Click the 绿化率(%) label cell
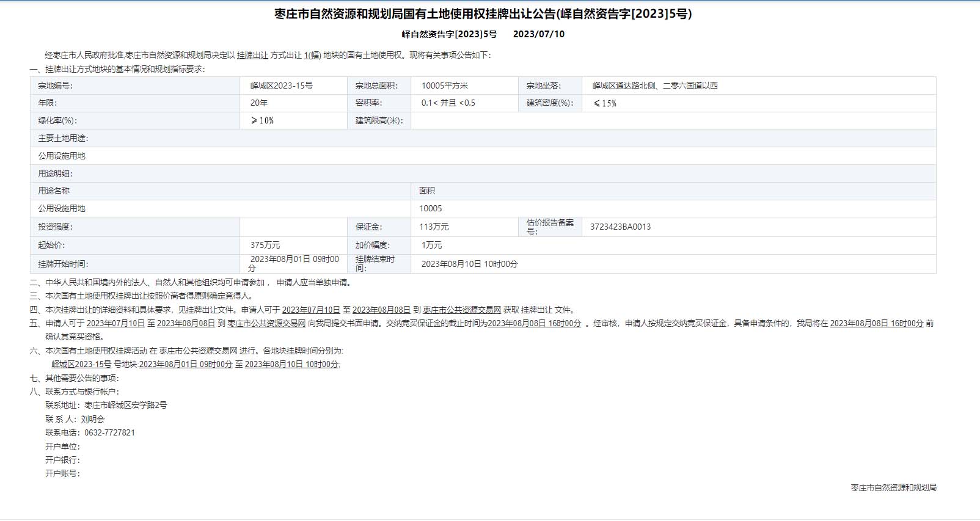This screenshot has height=521, width=980. [135, 120]
